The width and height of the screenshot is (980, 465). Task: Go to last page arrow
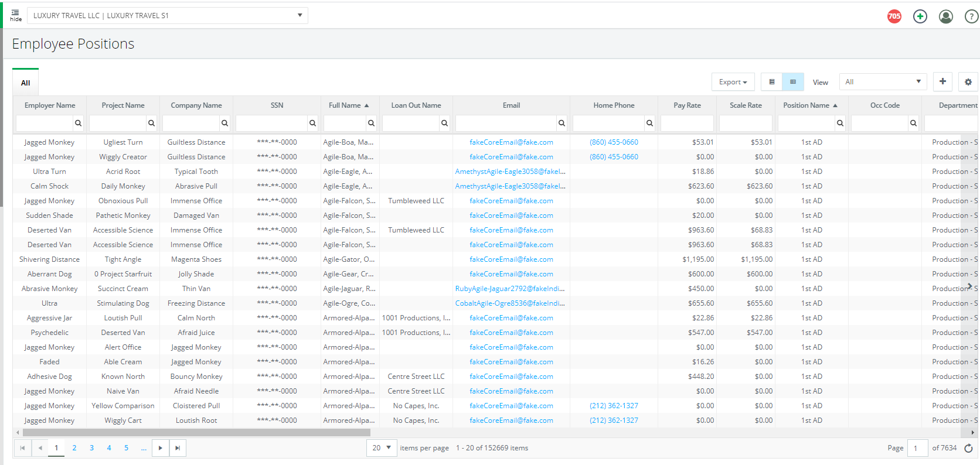pos(178,448)
